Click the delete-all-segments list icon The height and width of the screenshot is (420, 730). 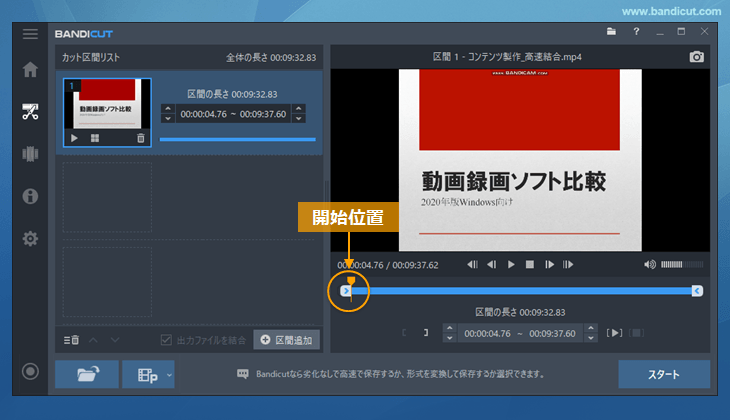click(71, 340)
